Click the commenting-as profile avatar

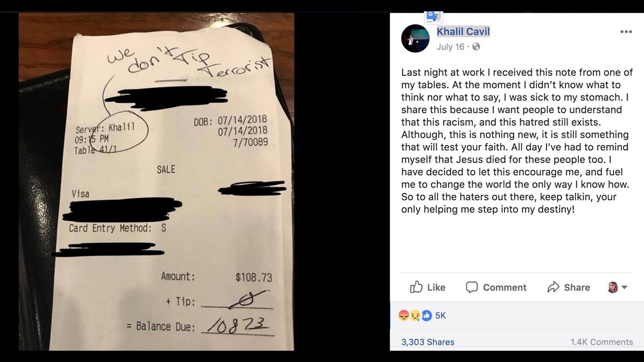pos(613,287)
